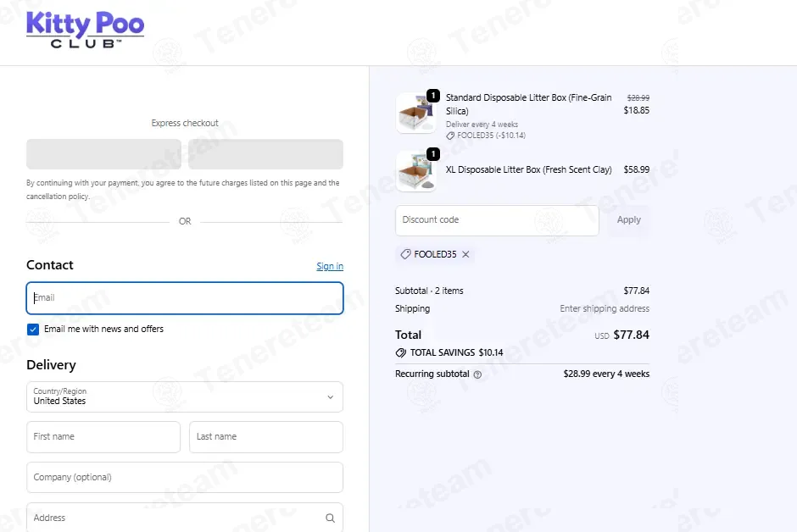This screenshot has height=532, width=797.
Task: Uncheck Email me with news and offers
Action: coord(33,330)
